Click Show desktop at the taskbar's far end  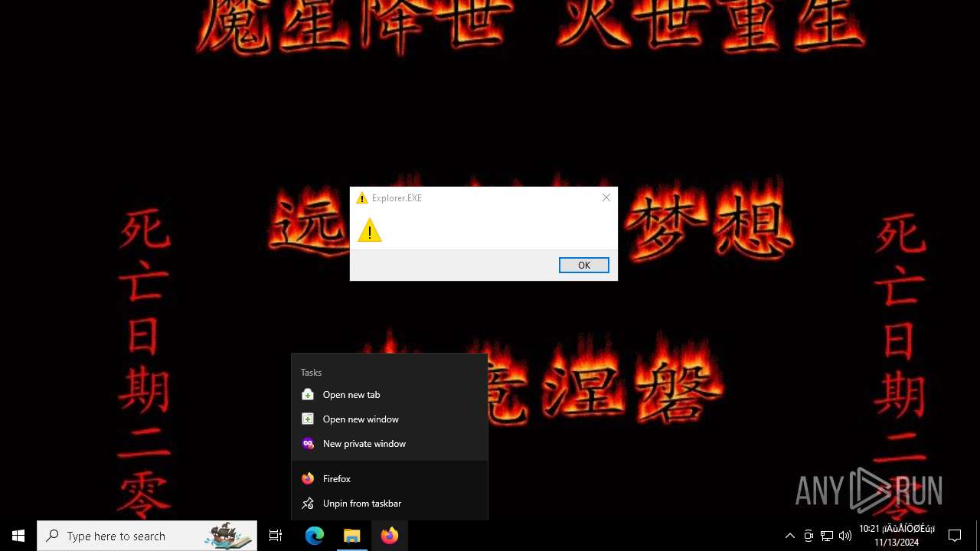tap(977, 536)
